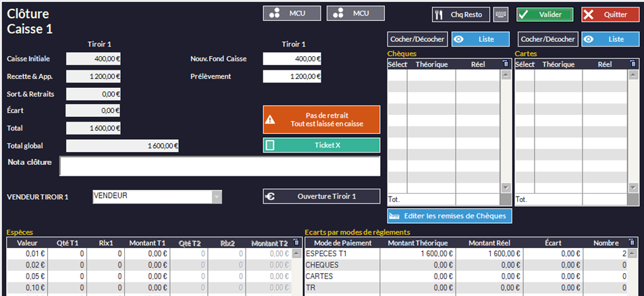Viewport: 644px width, 296px height.
Task: Click the trash icon in Cartes table header
Action: click(x=633, y=64)
